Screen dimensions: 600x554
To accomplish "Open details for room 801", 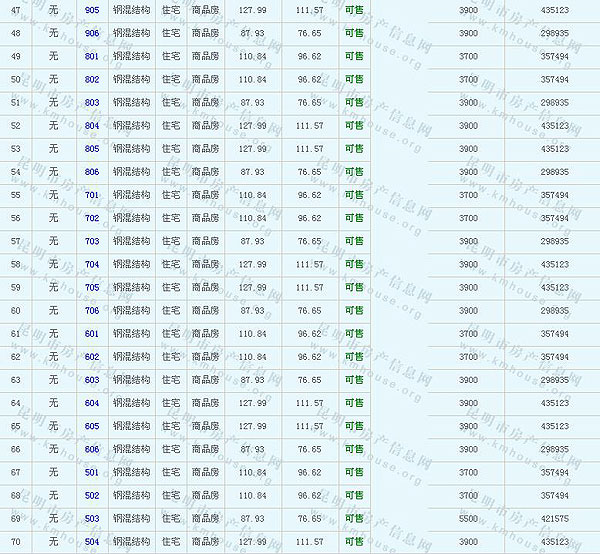I will coord(92,56).
